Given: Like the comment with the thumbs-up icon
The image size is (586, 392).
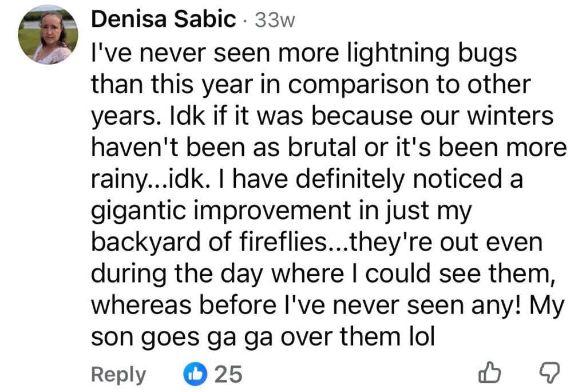Looking at the screenshot, I should click(488, 374).
